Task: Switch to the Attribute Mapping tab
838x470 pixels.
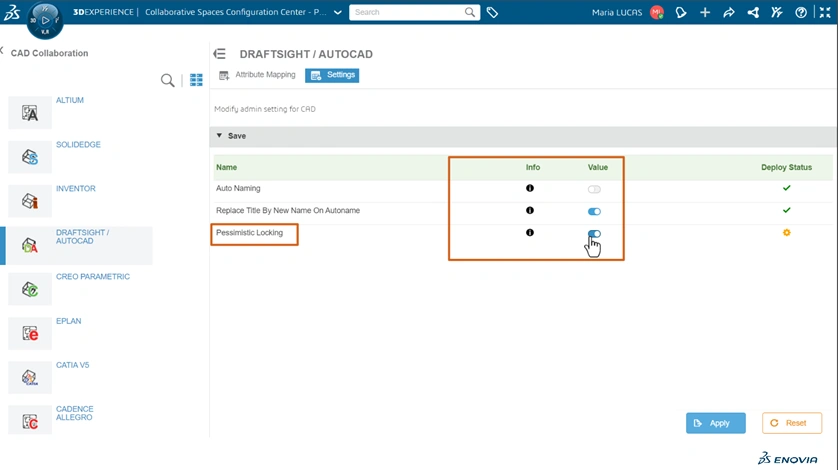Action: tap(257, 75)
